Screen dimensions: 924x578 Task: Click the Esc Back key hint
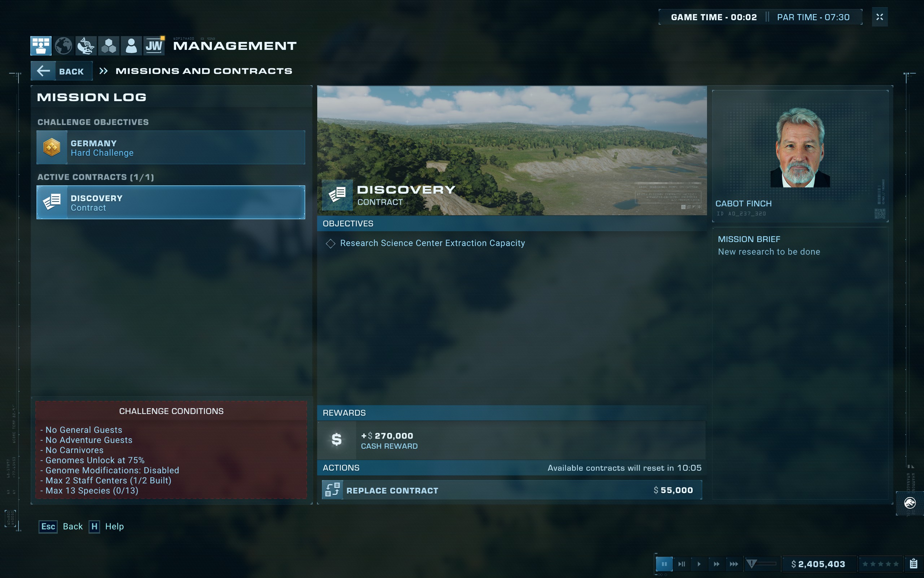[x=61, y=526]
